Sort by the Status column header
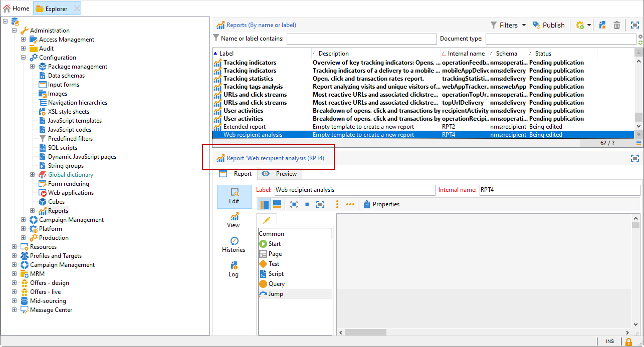The image size is (644, 347). [562, 53]
